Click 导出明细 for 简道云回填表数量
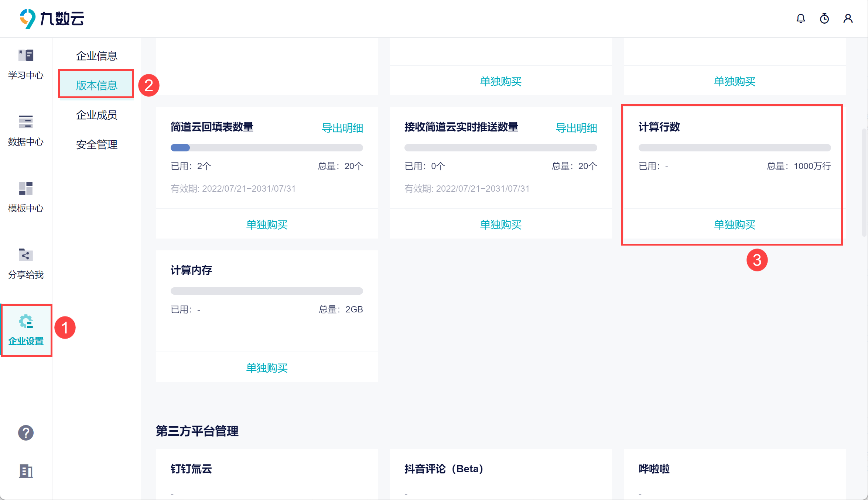Viewport: 868px width, 500px height. (x=342, y=128)
